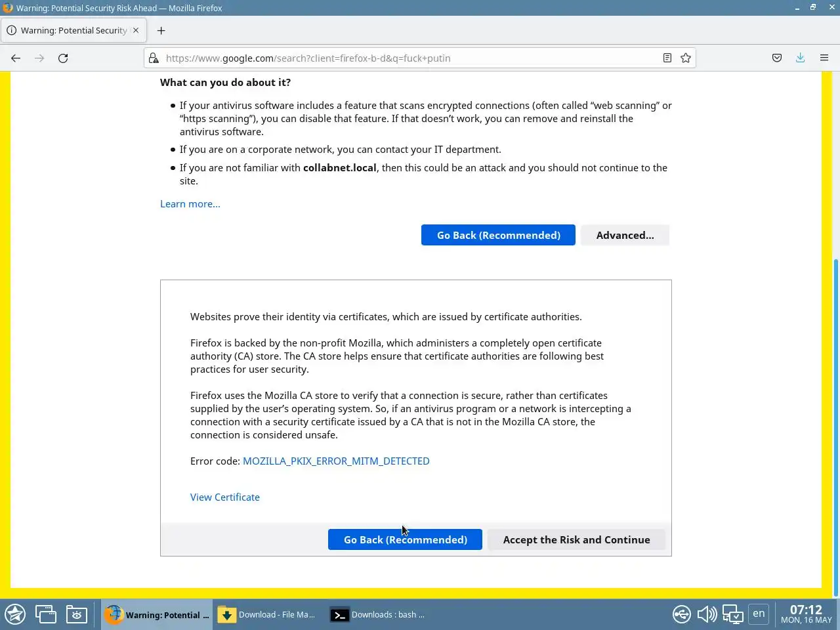Viewport: 840px width, 630px height.
Task: Select the Warning: Potential Security tab
Action: click(x=73, y=30)
